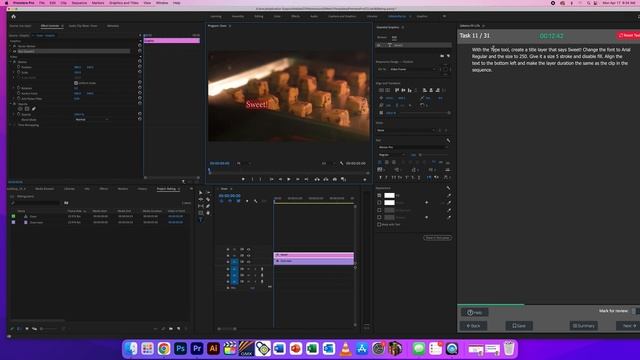Click the Export Frame camera icon
The width and height of the screenshot is (640, 360).
click(335, 179)
